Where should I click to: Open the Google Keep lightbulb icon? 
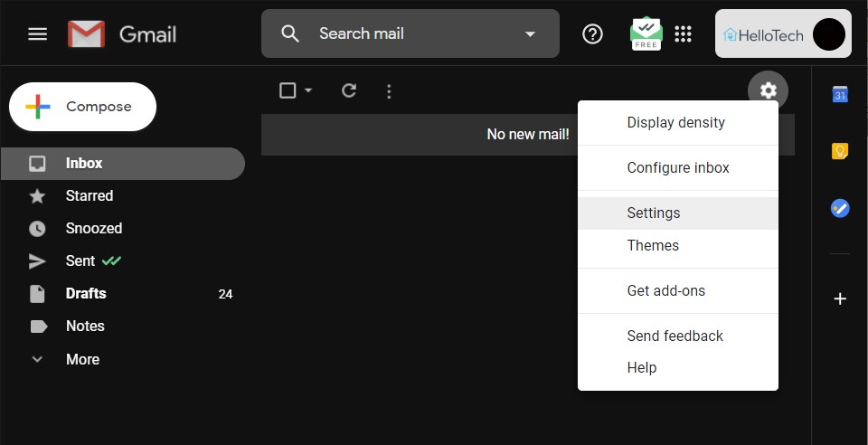pos(840,151)
